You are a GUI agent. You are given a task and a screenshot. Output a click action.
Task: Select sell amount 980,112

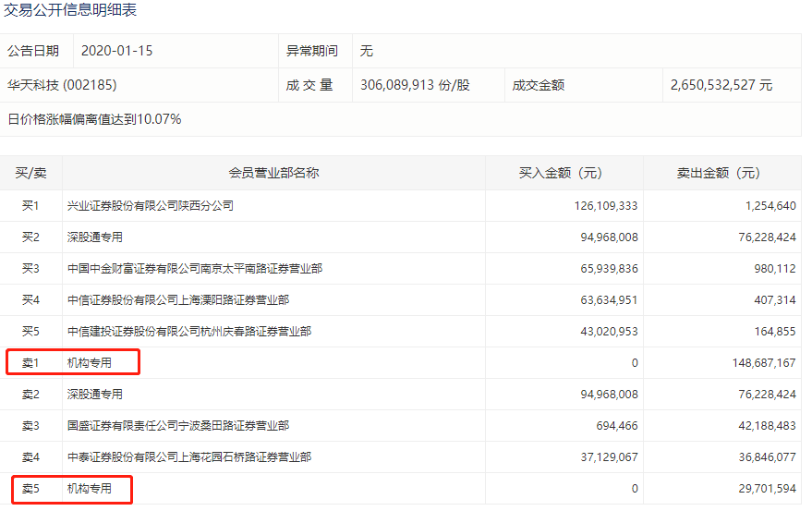click(775, 269)
